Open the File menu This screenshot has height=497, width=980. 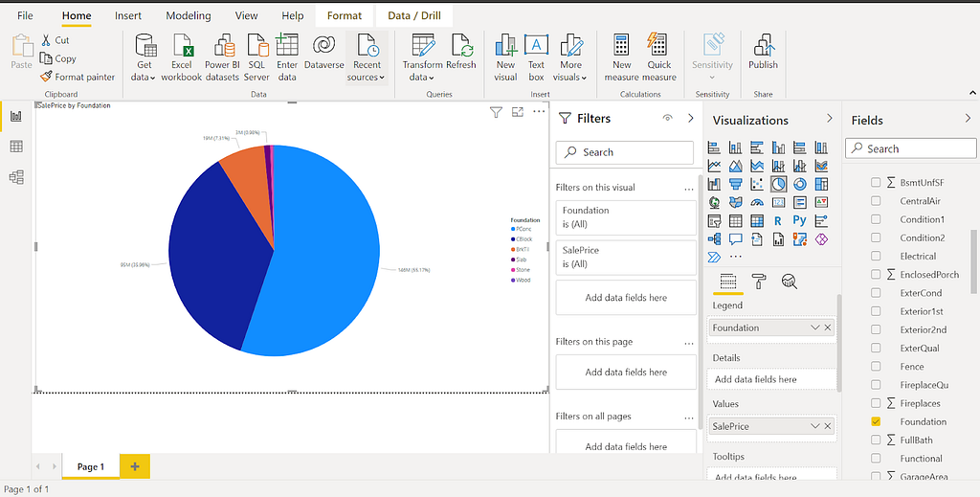[25, 15]
